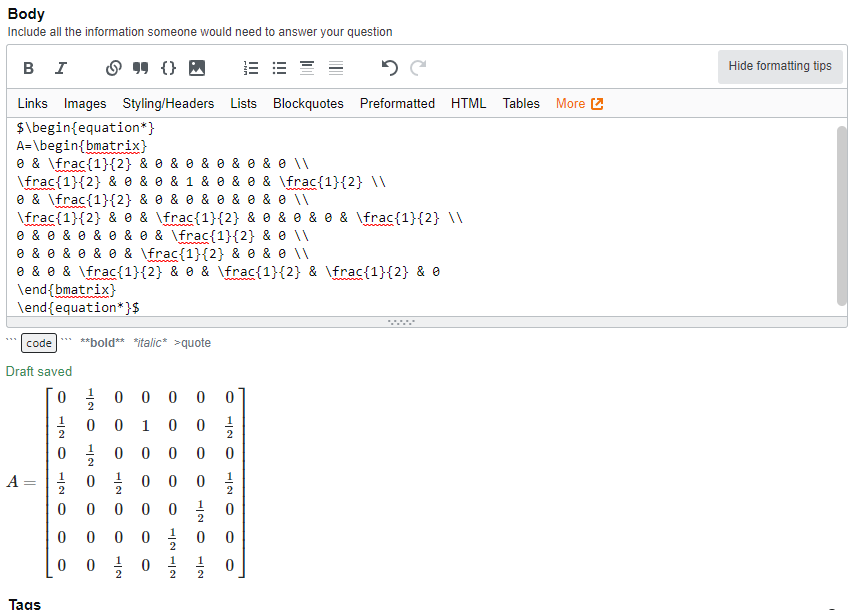This screenshot has height=610, width=859.
Task: Open the Tables formatting help tab
Action: point(520,103)
